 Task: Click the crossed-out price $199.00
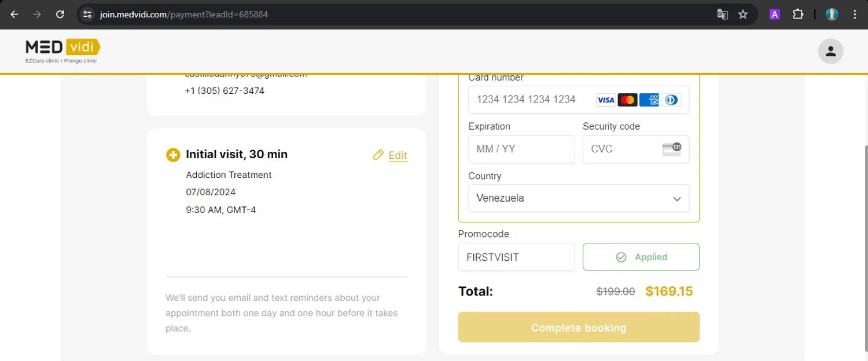(x=616, y=292)
